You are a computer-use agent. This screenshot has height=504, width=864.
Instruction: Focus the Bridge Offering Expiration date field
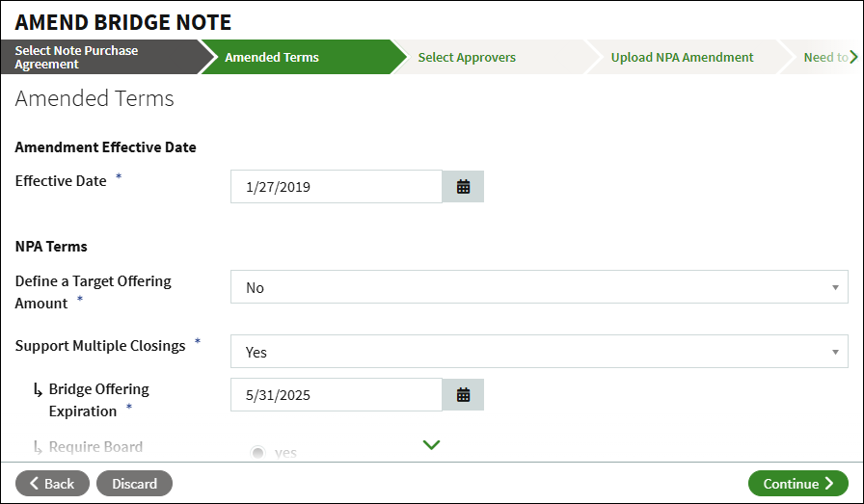click(x=336, y=394)
